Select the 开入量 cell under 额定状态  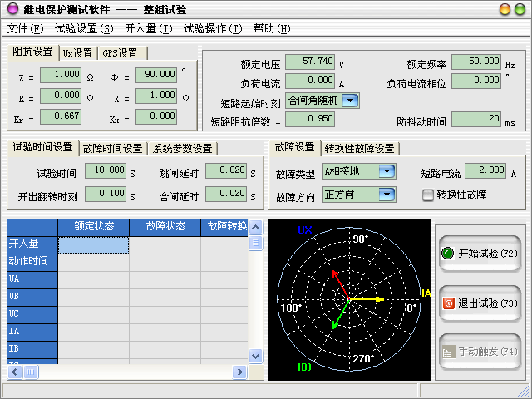(93, 244)
